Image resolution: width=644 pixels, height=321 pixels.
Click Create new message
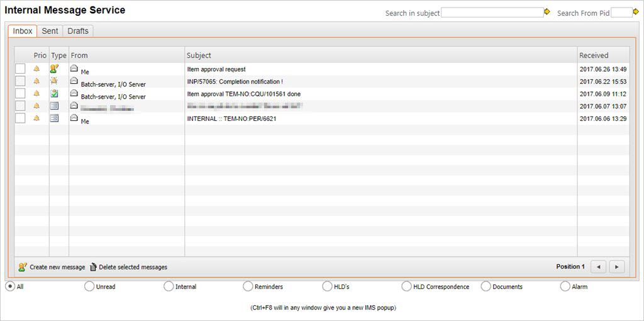pos(52,267)
